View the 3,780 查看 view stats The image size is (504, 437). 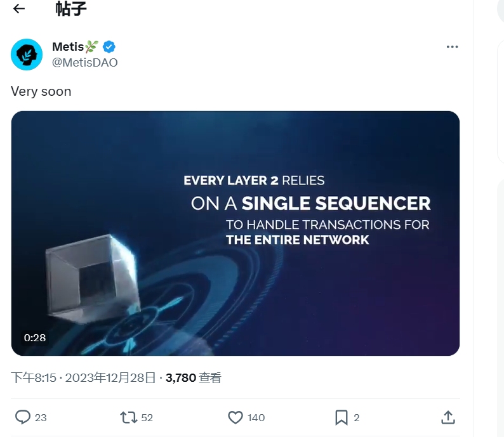coord(193,378)
